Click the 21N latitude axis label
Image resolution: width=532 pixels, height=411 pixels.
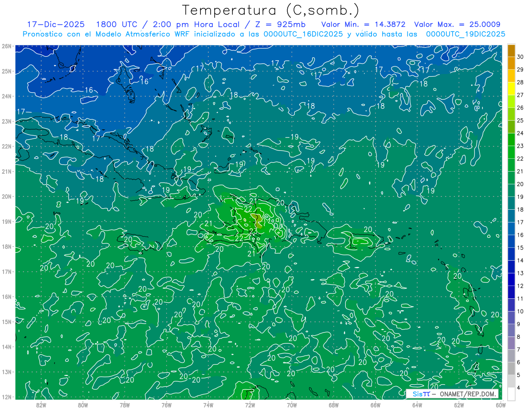[x=6, y=171]
